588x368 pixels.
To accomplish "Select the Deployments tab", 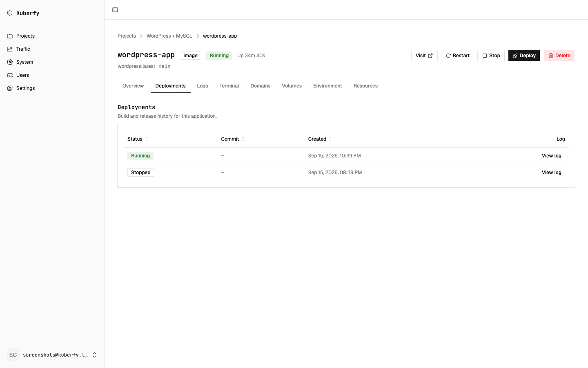I will tap(170, 86).
